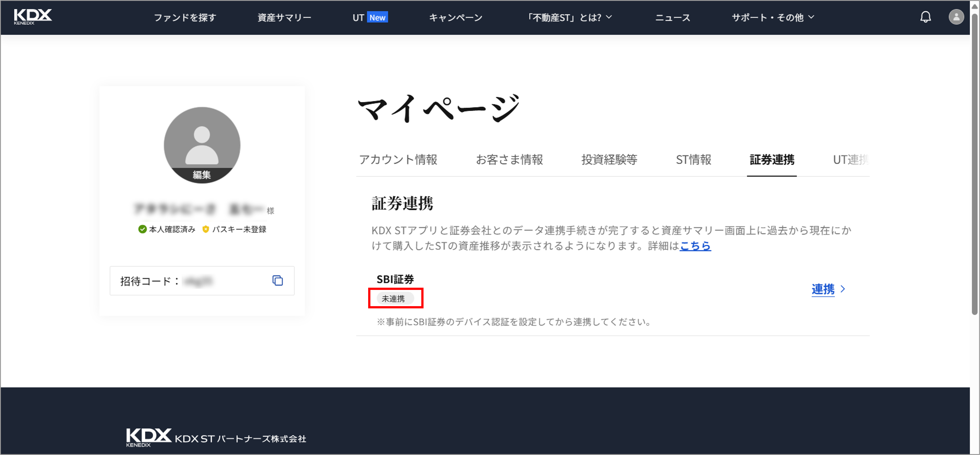
Task: Click the 本人確認済み status text
Action: tap(172, 229)
